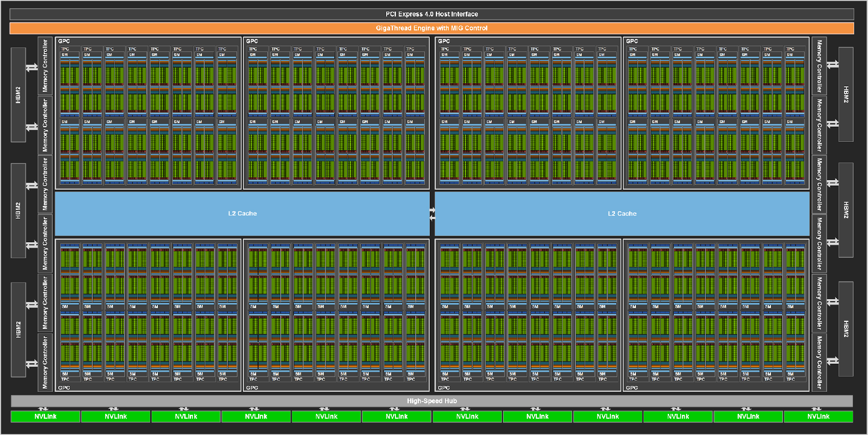The width and height of the screenshot is (868, 435).
Task: Click the middle HBM2 block on the right side
Action: (846, 210)
